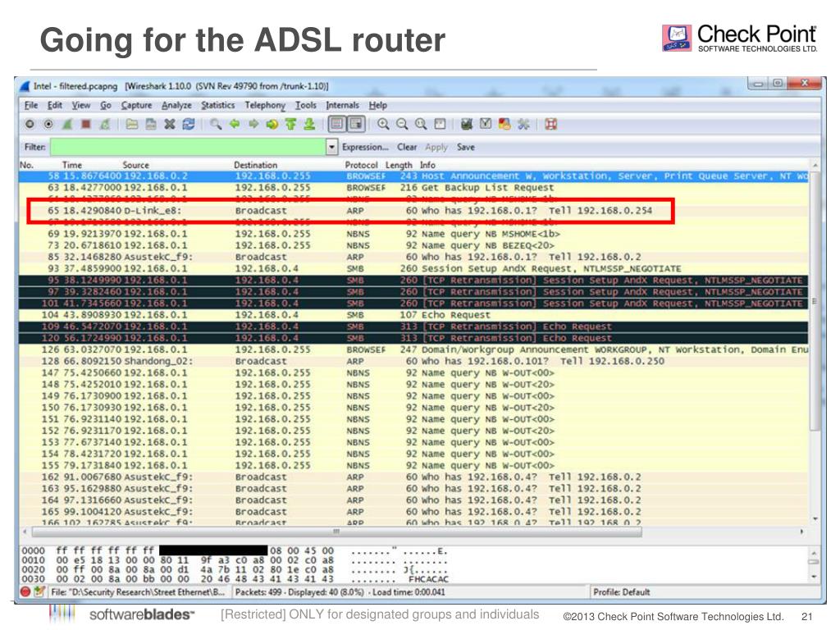This screenshot has height=630, width=840.
Task: Click Apply next to the filter
Action: click(436, 147)
